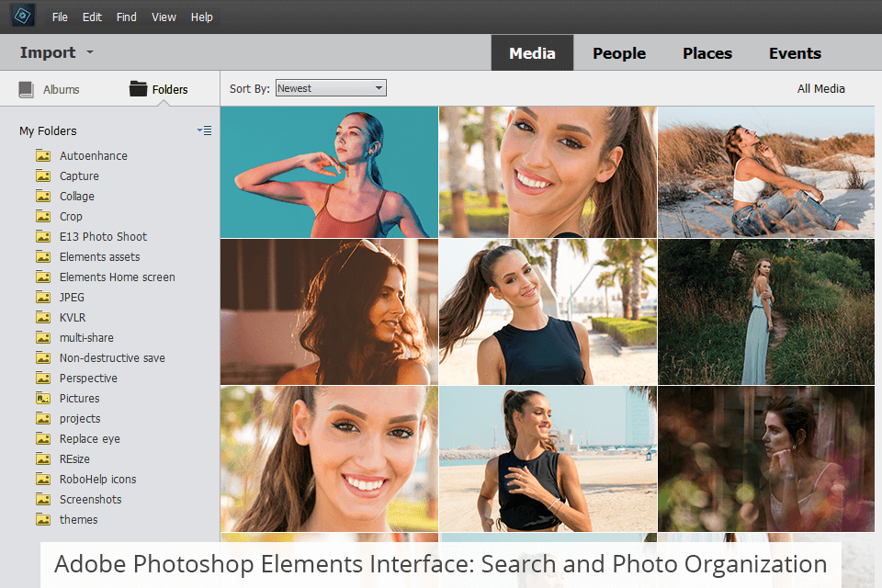882x588 pixels.
Task: Select the woman sitting on sand dunes photo
Action: coord(766,172)
